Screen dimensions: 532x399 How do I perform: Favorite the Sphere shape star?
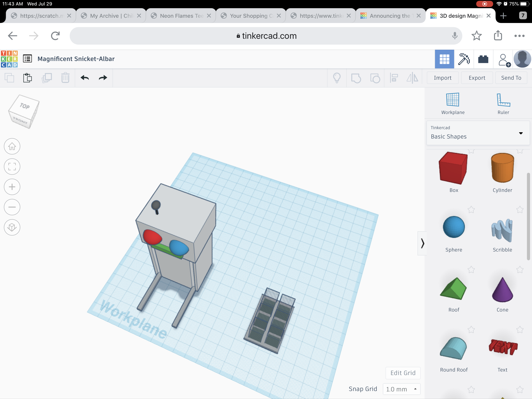coord(471,210)
